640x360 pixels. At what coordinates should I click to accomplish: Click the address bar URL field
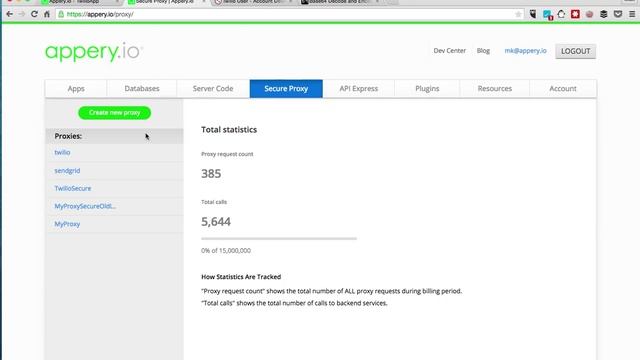click(x=286, y=14)
